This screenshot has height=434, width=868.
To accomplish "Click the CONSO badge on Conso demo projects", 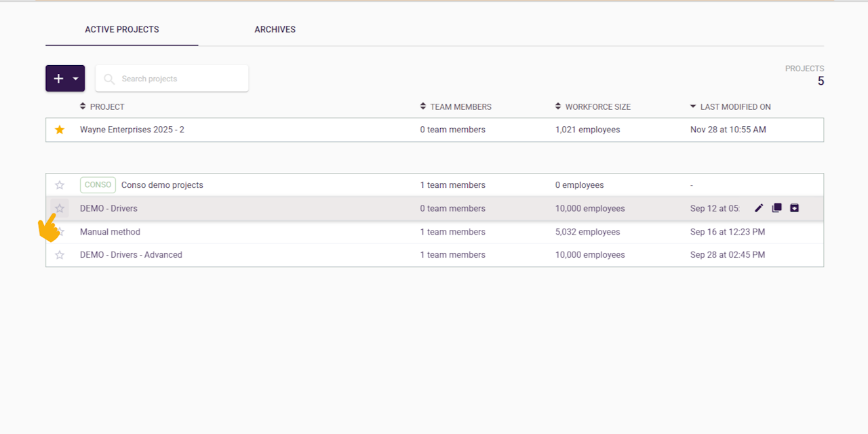I will point(98,185).
